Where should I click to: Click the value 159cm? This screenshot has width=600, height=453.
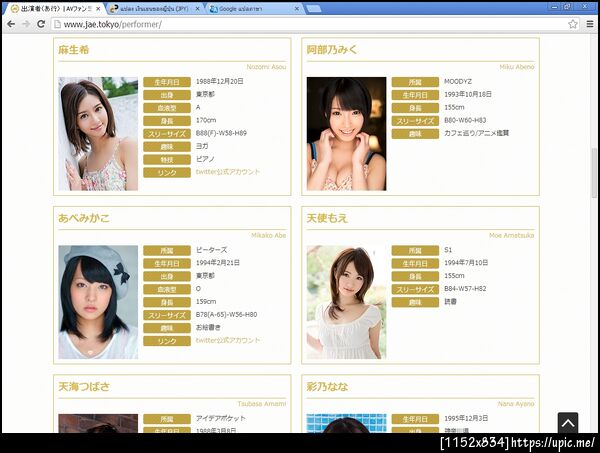tap(206, 301)
